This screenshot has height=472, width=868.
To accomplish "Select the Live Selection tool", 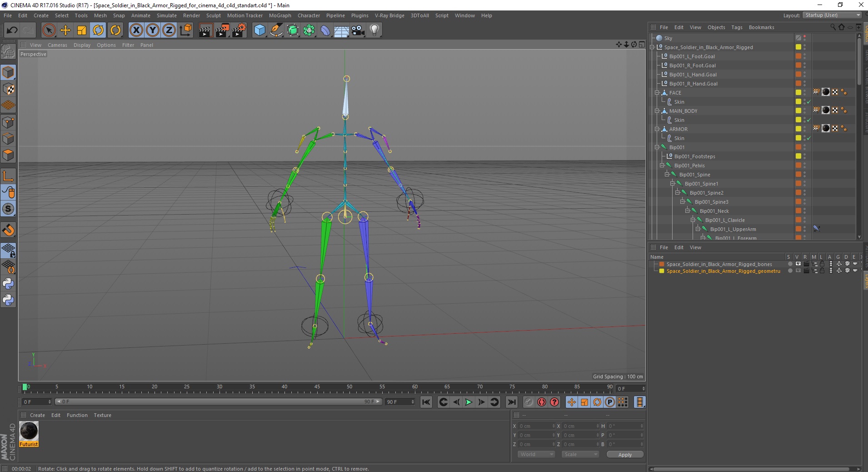I will coord(49,30).
